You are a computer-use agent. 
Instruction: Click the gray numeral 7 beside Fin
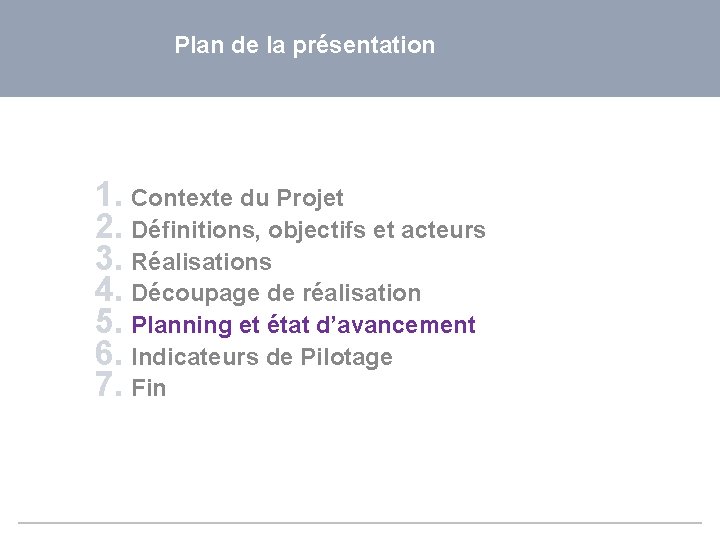pos(107,385)
